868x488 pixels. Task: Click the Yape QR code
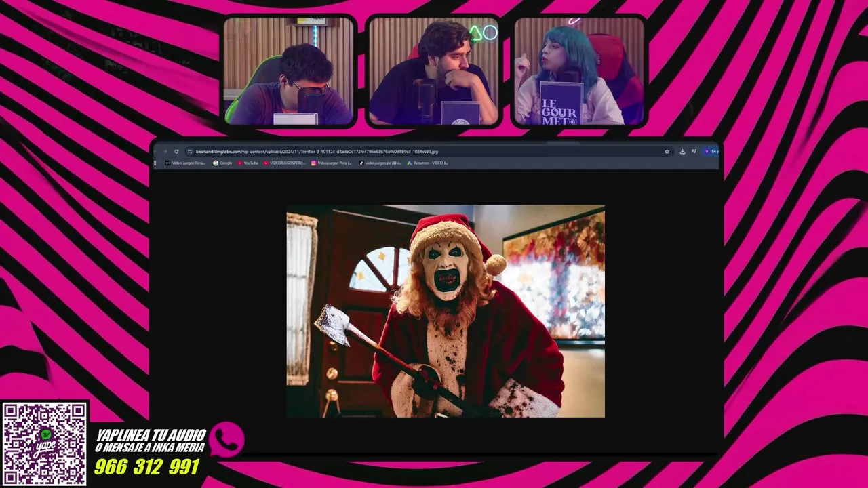pos(44,443)
